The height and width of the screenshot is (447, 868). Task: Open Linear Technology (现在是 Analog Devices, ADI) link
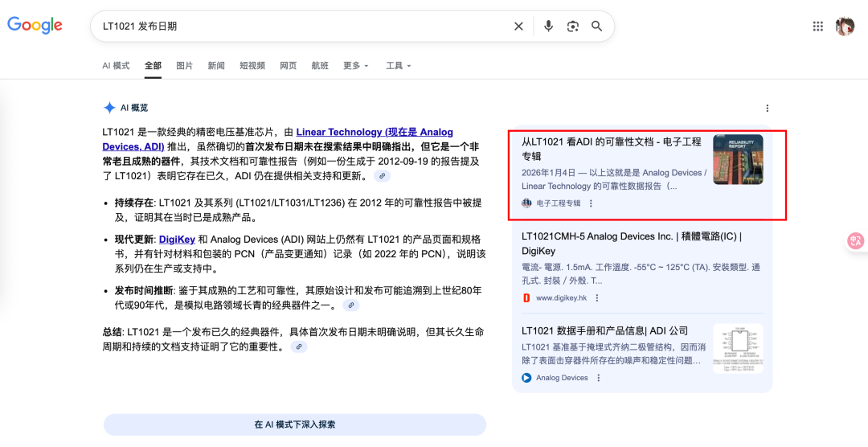[278, 139]
